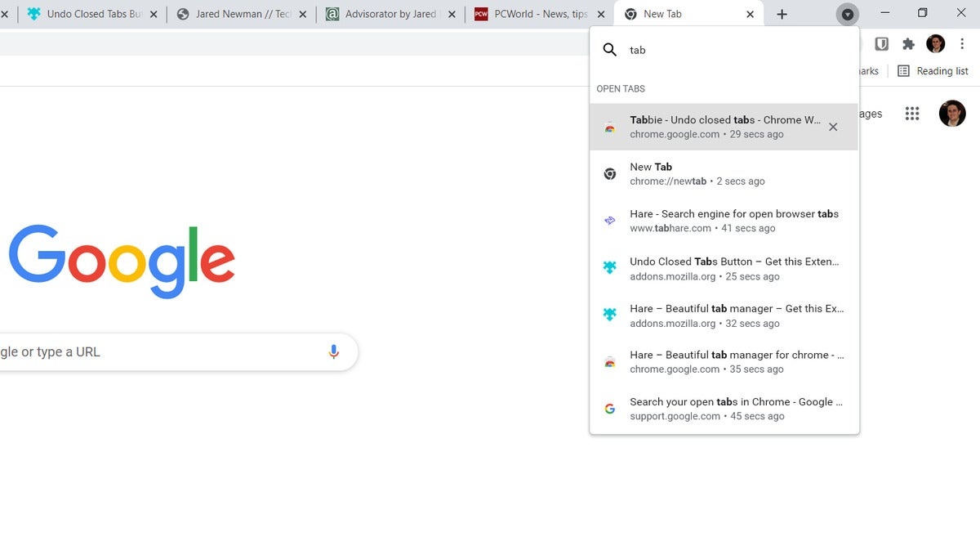Click the Chrome profile avatar in toolbar
Viewport: 980px width, 537px height.
936,44
